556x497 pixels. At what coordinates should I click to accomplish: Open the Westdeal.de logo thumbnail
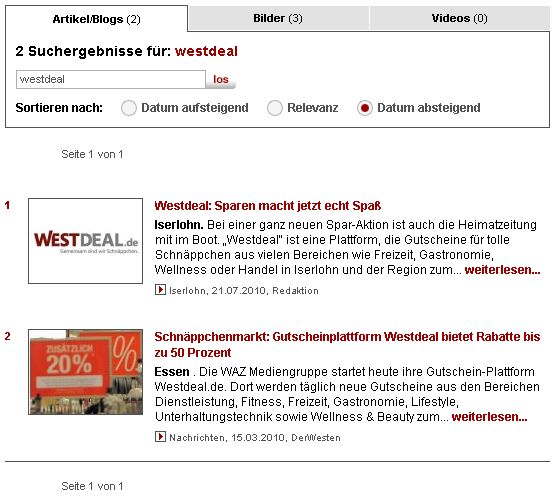[85, 241]
